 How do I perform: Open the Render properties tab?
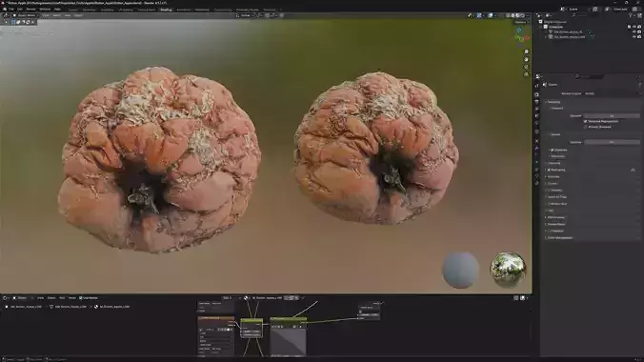536,94
